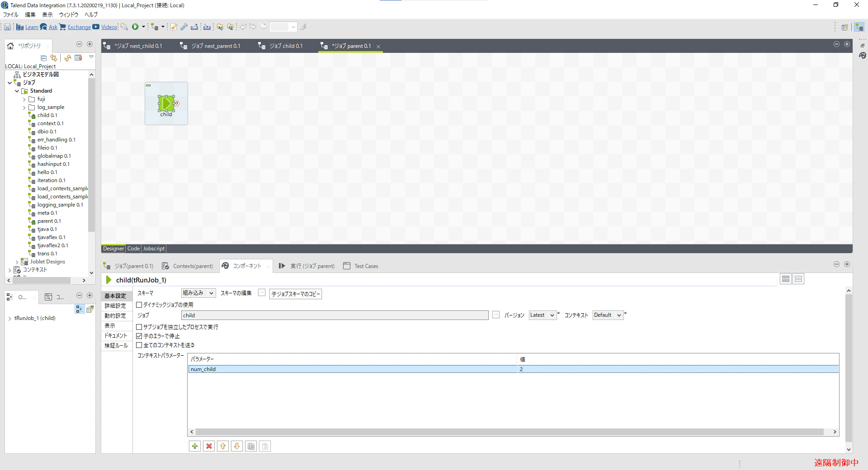Open the コンテキスト Default dropdown
Viewport: 868px width, 470px height.
[608, 315]
